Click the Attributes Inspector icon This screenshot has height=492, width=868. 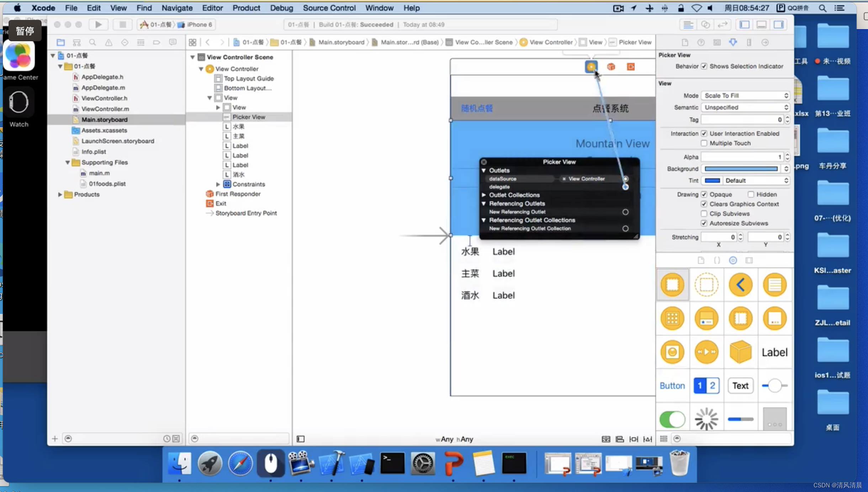pos(733,42)
